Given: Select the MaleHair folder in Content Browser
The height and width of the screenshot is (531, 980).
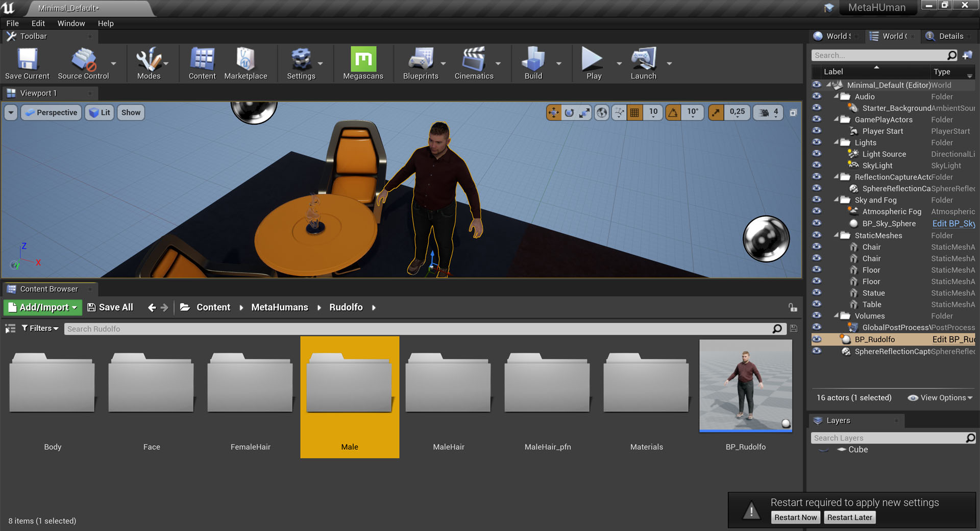Looking at the screenshot, I should (x=448, y=397).
